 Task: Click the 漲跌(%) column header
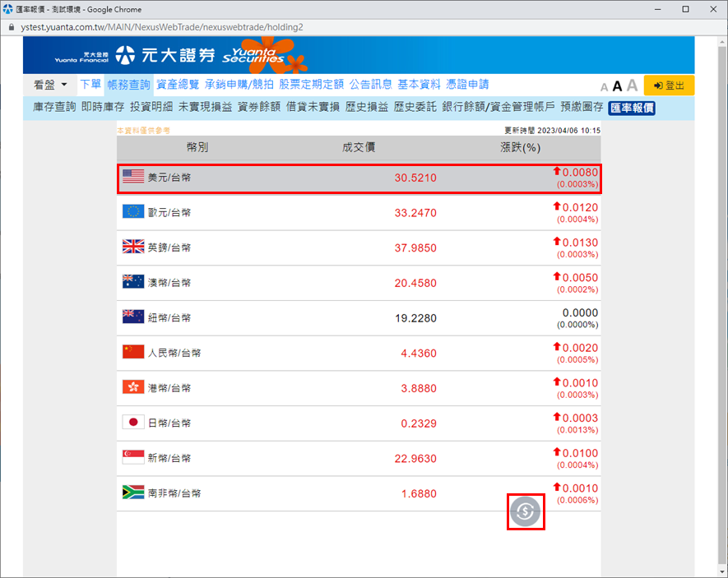tap(521, 147)
